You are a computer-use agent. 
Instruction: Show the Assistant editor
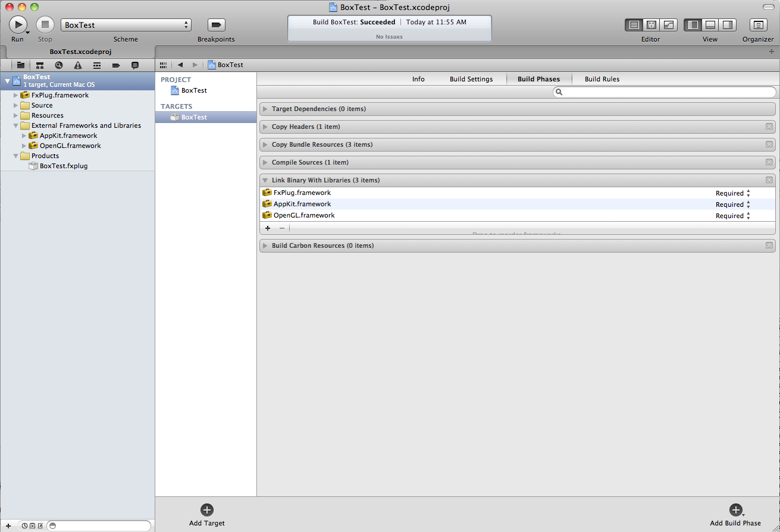tap(651, 25)
